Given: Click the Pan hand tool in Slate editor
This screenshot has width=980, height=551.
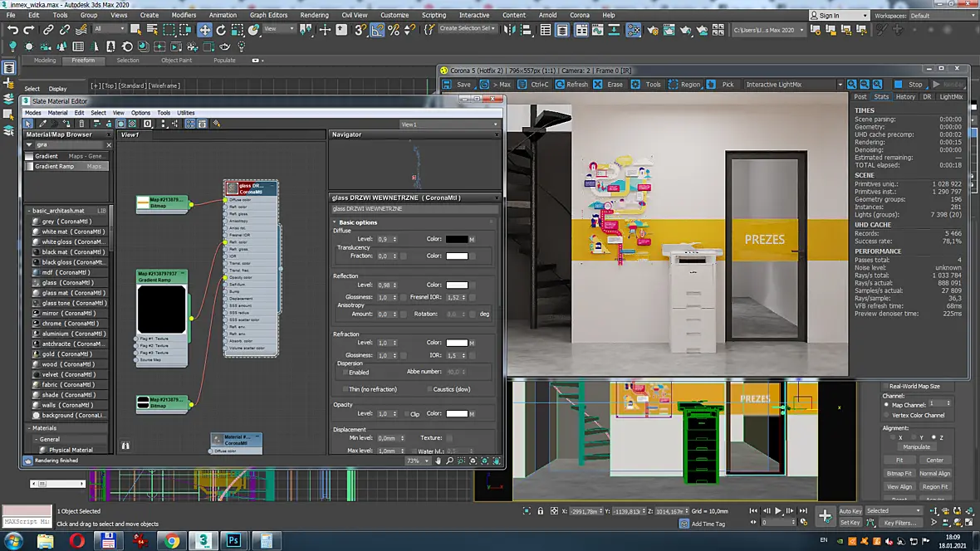Looking at the screenshot, I should (439, 461).
